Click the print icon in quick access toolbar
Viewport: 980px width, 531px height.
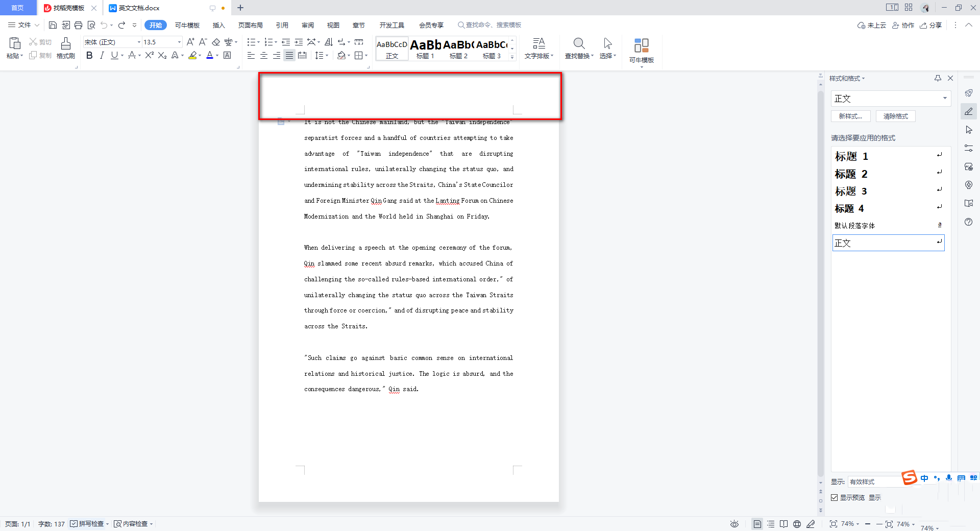click(78, 25)
